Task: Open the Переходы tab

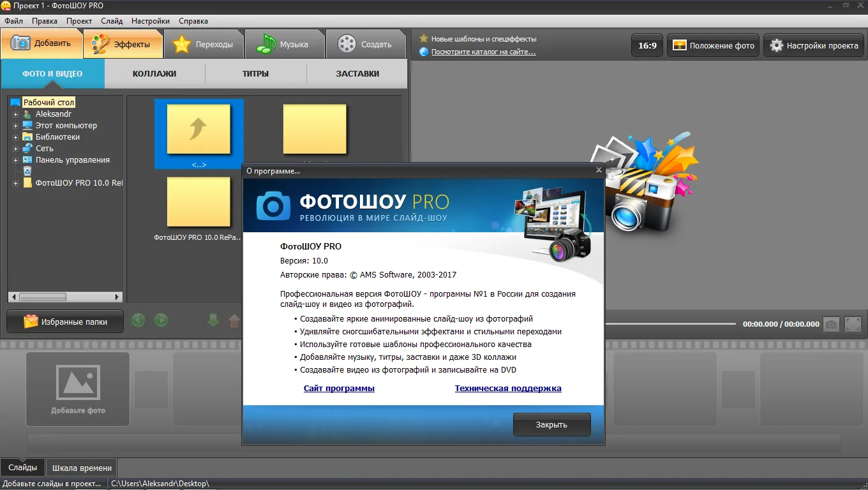Action: 204,44
